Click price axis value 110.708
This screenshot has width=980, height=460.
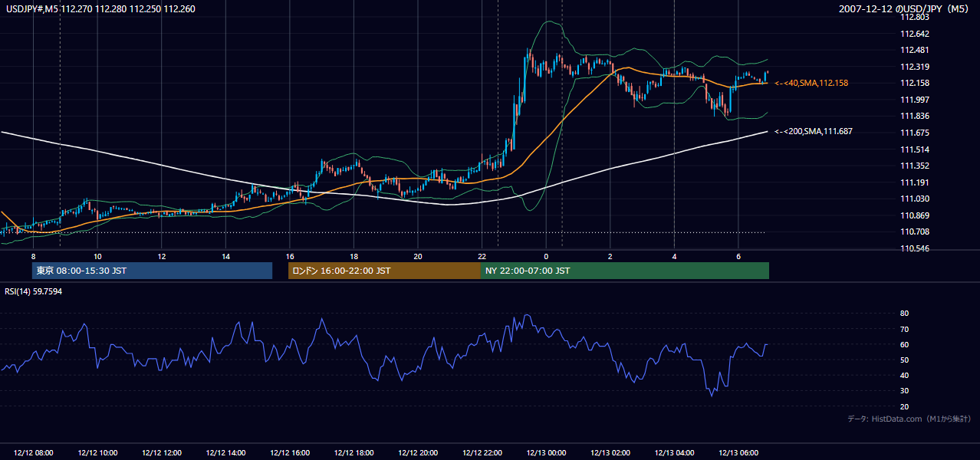915,232
